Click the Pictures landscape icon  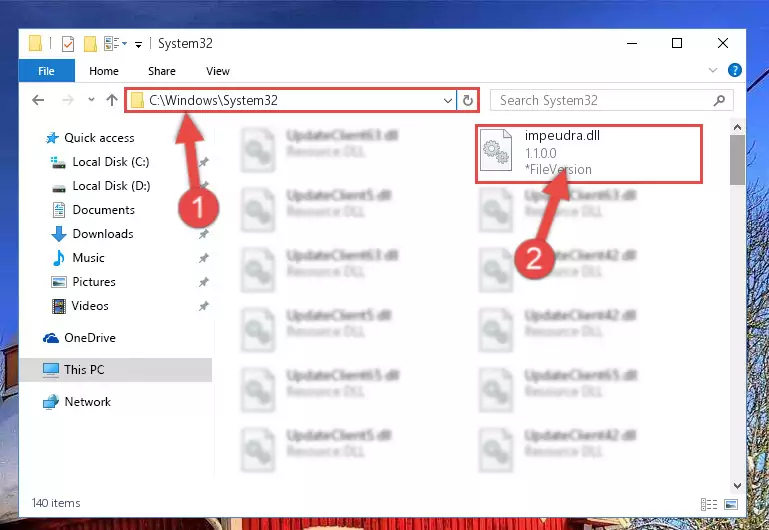point(59,282)
